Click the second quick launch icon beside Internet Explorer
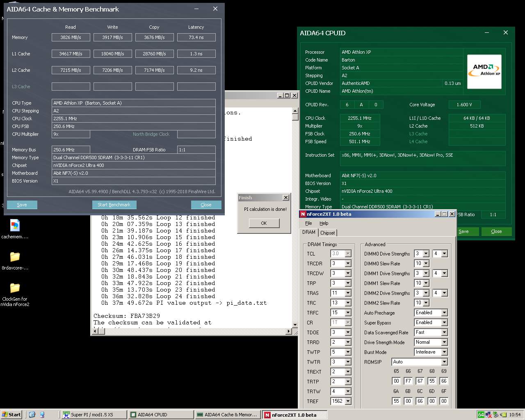 click(x=42, y=415)
